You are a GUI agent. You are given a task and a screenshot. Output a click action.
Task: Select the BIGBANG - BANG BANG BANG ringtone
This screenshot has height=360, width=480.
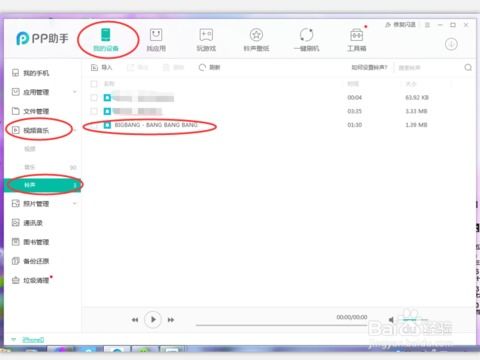click(x=156, y=125)
